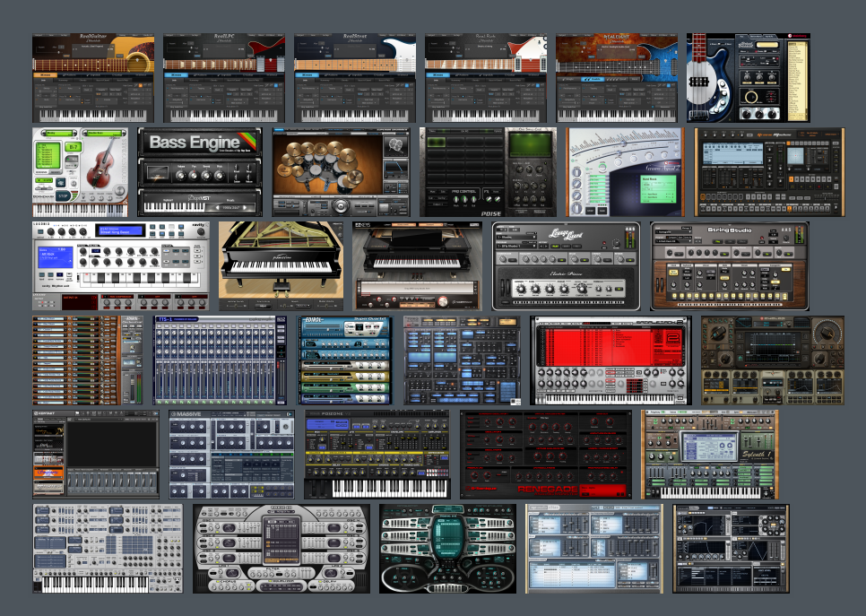Open the Sylenth1 synth thumbnail

tap(710, 455)
